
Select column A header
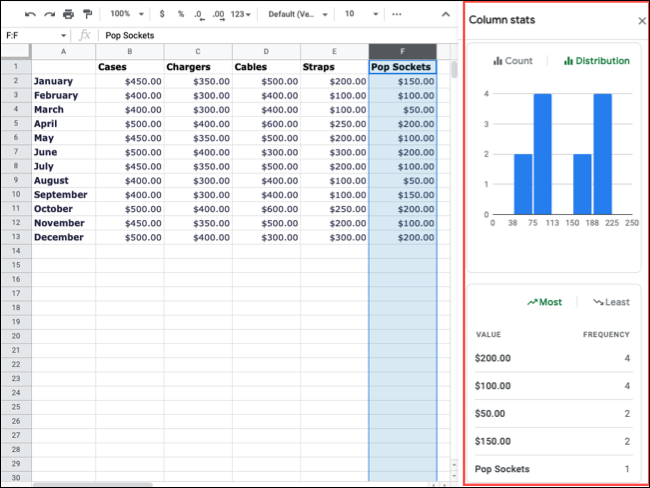[63, 51]
